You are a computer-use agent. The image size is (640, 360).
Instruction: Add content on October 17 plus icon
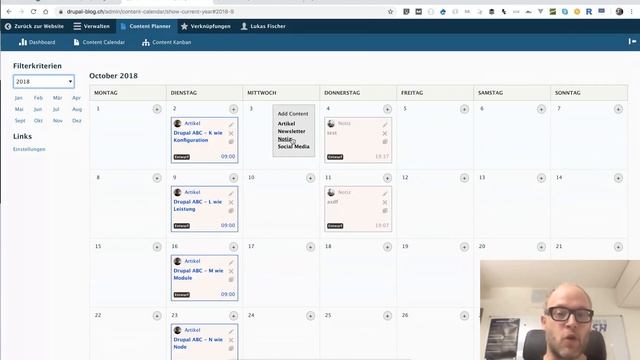click(x=311, y=247)
